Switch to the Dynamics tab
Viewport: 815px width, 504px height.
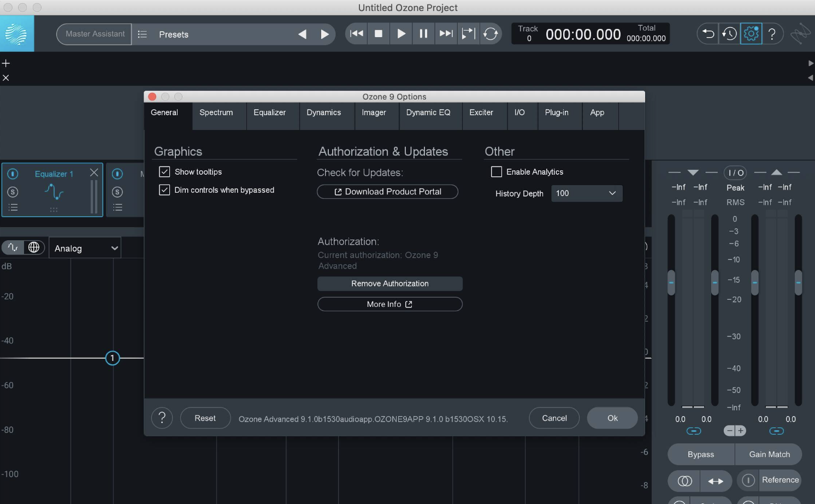coord(324,112)
